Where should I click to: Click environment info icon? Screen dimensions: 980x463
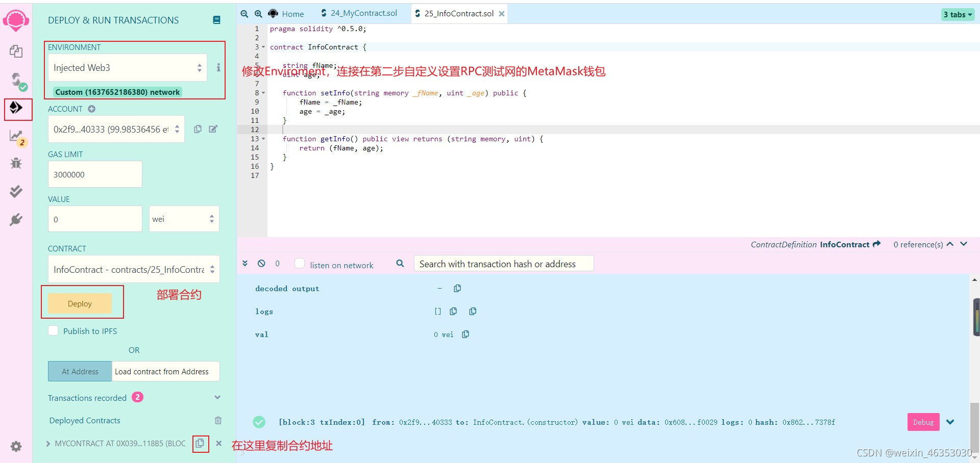click(x=218, y=67)
